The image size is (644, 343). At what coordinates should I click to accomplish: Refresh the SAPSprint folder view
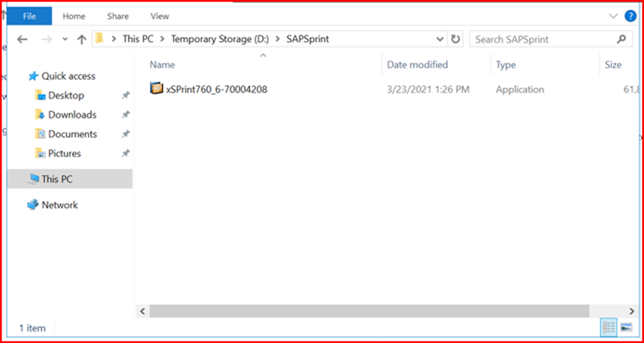[x=455, y=40]
